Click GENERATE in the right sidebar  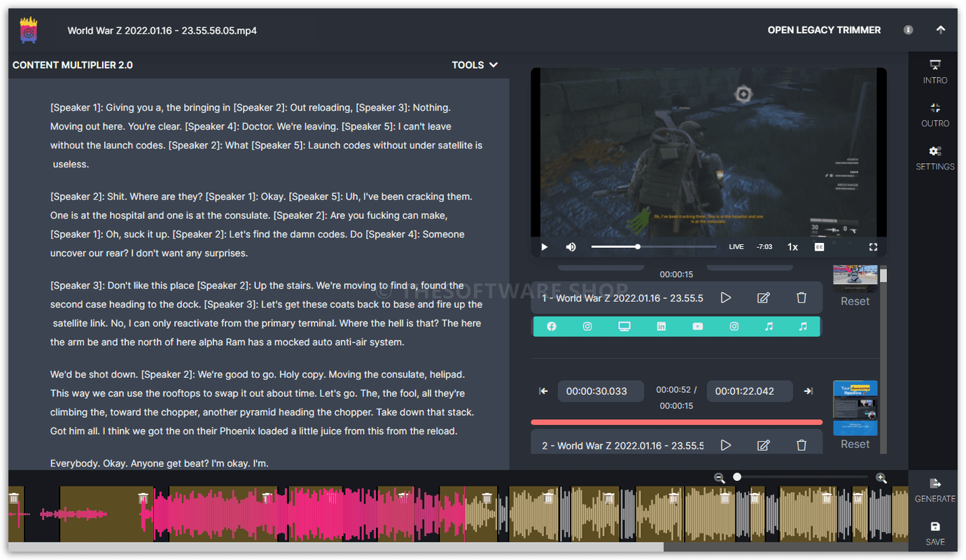click(x=934, y=491)
